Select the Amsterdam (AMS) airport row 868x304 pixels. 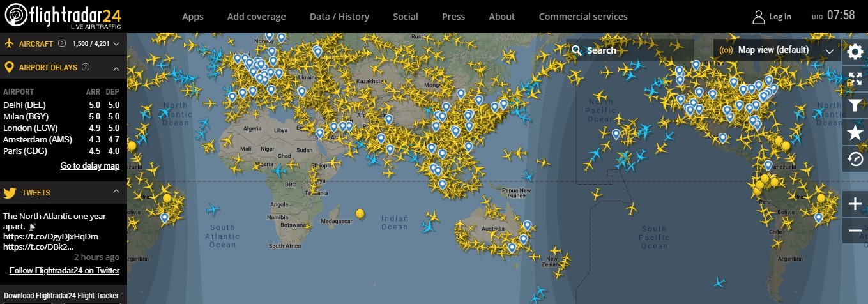click(x=62, y=139)
